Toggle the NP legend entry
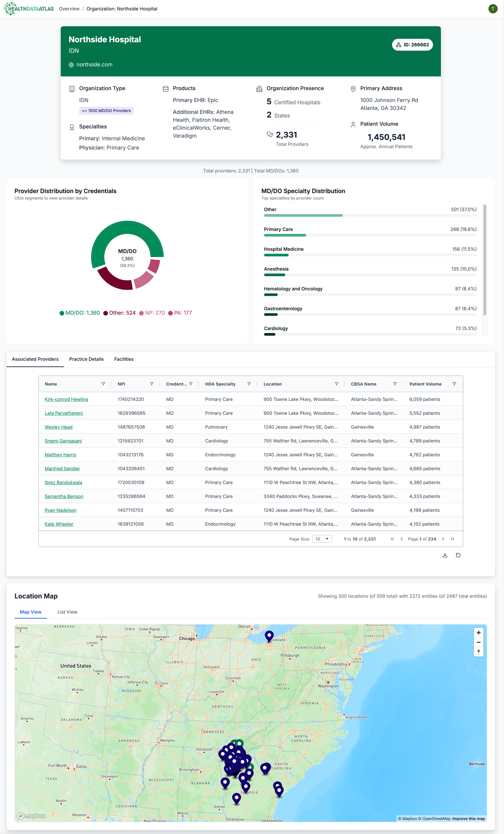Viewport: 504px width, 834px height. click(152, 313)
